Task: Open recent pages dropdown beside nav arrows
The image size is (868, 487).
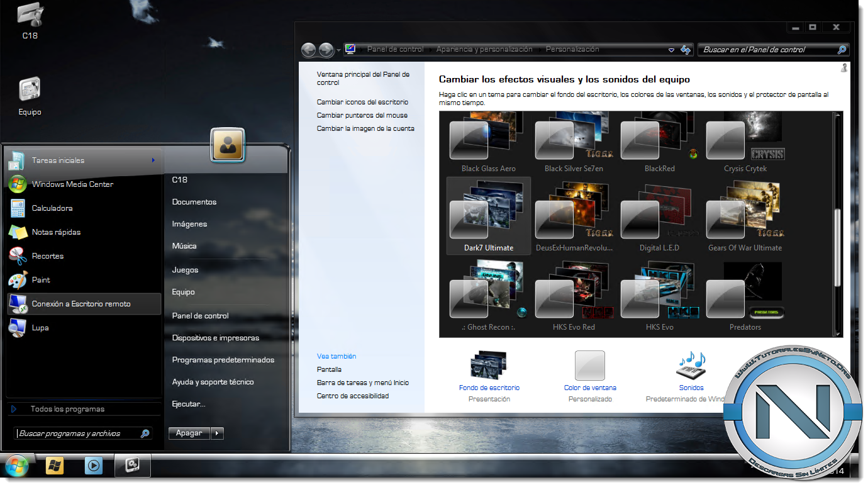Action: click(x=338, y=50)
